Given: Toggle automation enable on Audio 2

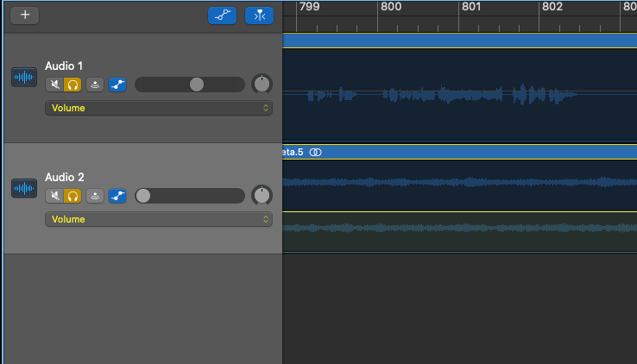Looking at the screenshot, I should (x=117, y=196).
